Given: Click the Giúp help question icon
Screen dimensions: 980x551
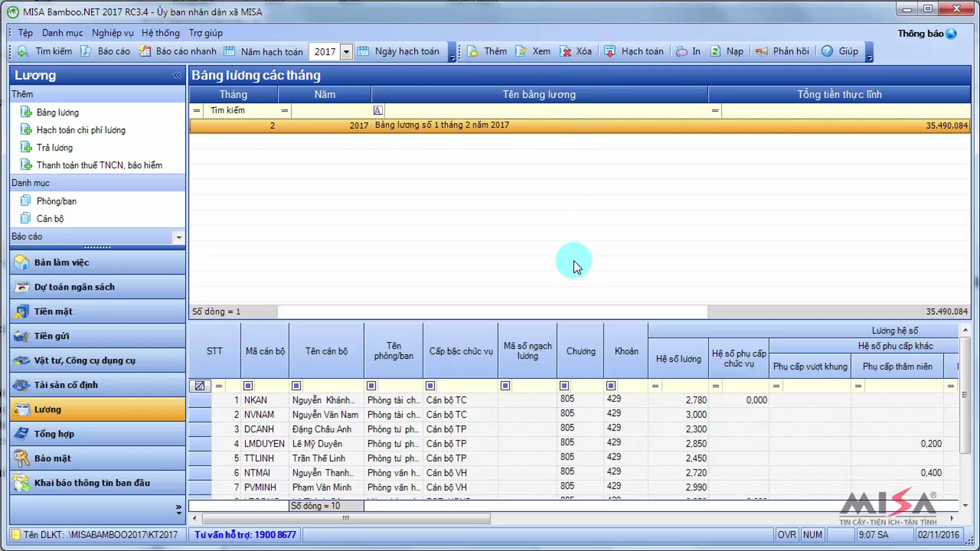Looking at the screenshot, I should tap(827, 51).
